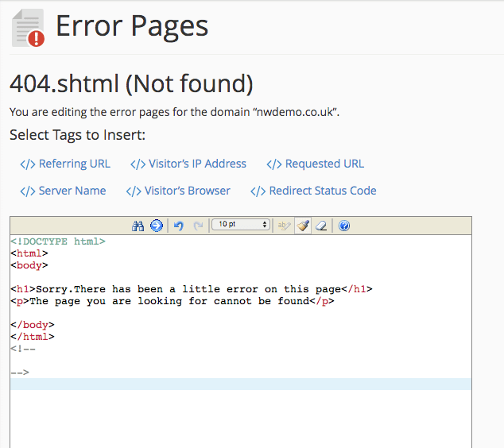Open the blue help question icon
Screen dimensions: 504x448
pyautogui.click(x=344, y=226)
